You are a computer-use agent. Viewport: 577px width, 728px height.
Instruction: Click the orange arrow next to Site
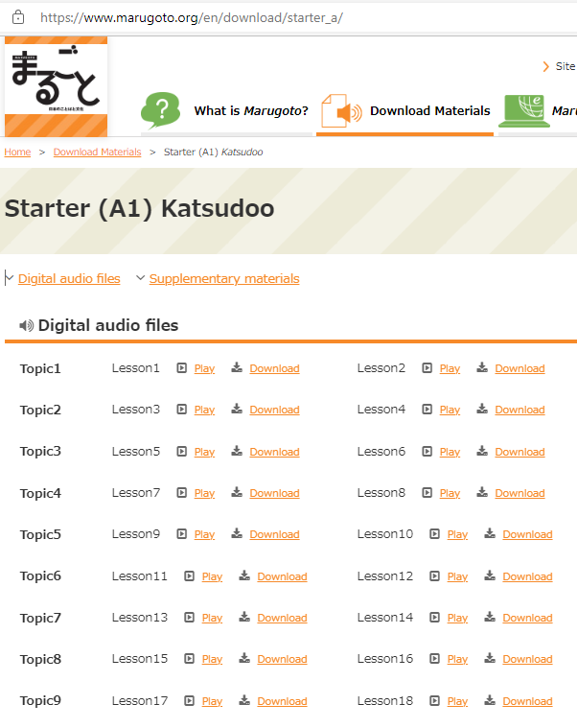[546, 66]
